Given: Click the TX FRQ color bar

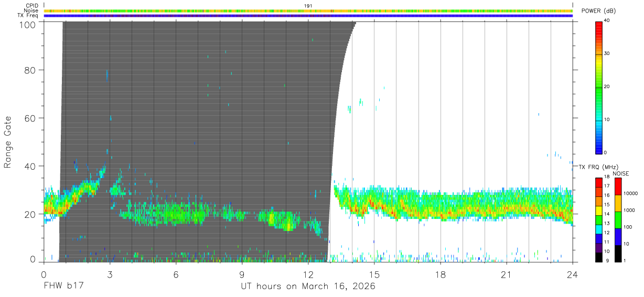Looking at the screenshot, I should [598, 220].
